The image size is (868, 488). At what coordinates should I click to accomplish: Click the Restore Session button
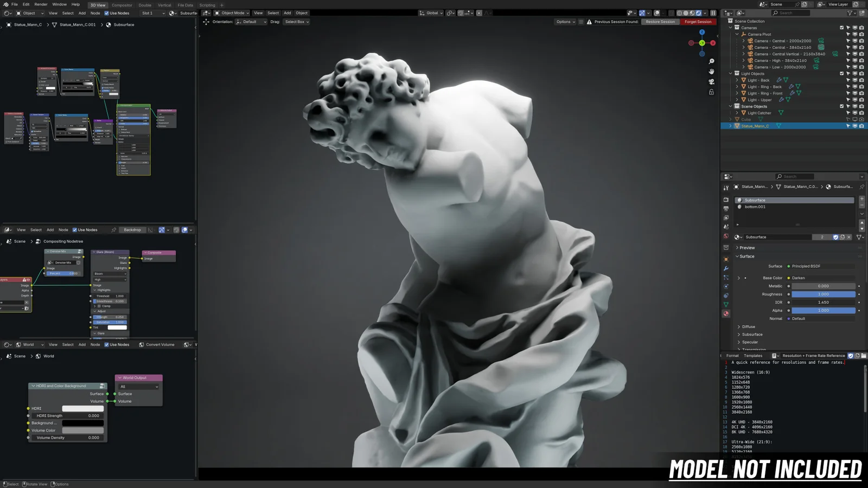coord(660,22)
